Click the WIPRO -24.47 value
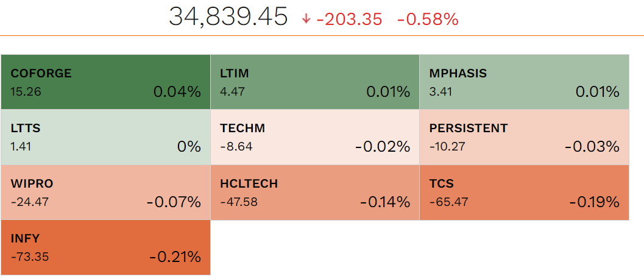This screenshot has width=644, height=276. (30, 202)
